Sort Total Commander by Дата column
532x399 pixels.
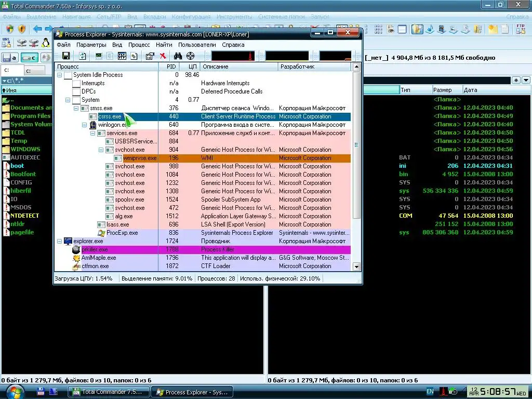click(x=497, y=90)
